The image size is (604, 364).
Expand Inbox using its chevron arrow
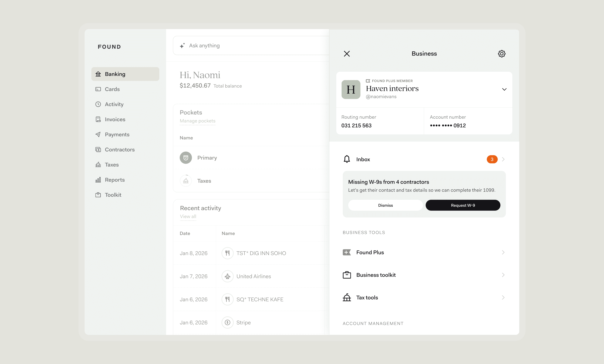[503, 159]
